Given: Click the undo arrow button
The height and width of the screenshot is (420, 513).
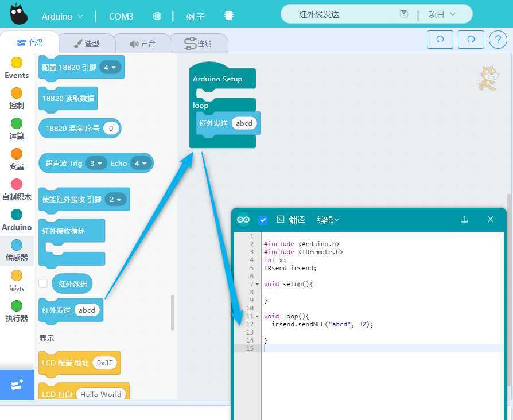Looking at the screenshot, I should tap(440, 40).
